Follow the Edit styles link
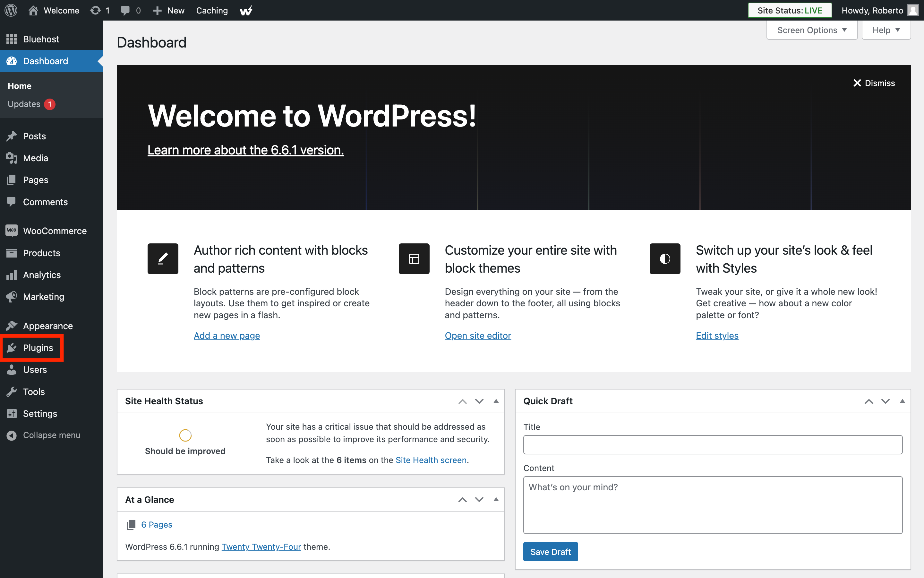The image size is (924, 578). click(717, 336)
